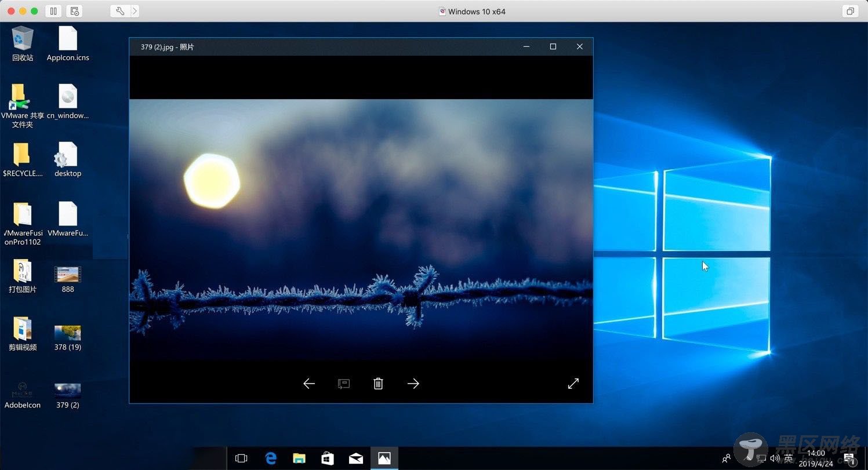Select the AdobeIcon desktop item
Image resolution: width=868 pixels, height=470 pixels.
coord(23,395)
